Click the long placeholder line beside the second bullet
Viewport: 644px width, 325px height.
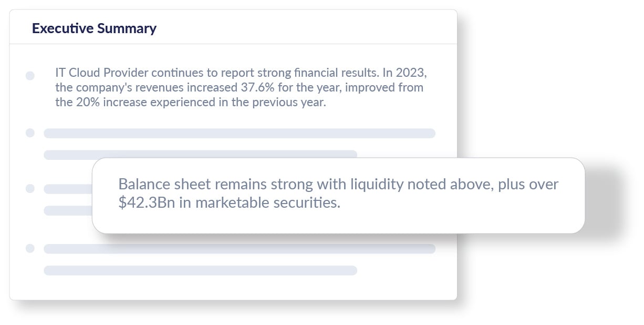point(240,133)
